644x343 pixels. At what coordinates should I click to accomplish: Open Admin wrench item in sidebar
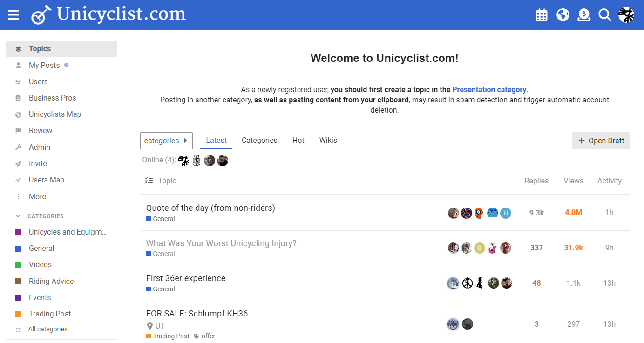tap(40, 147)
